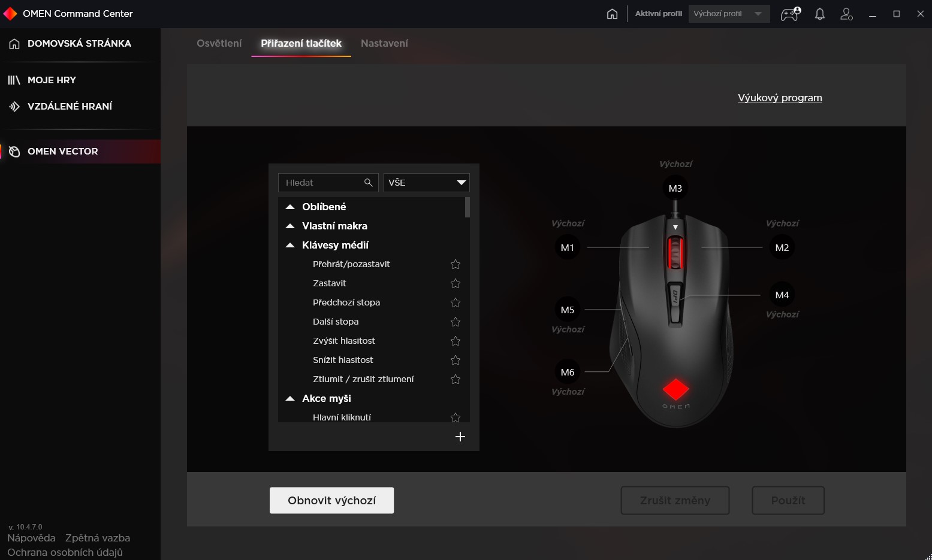Favorite Zastavit with its star
This screenshot has width=932, height=560.
456,283
